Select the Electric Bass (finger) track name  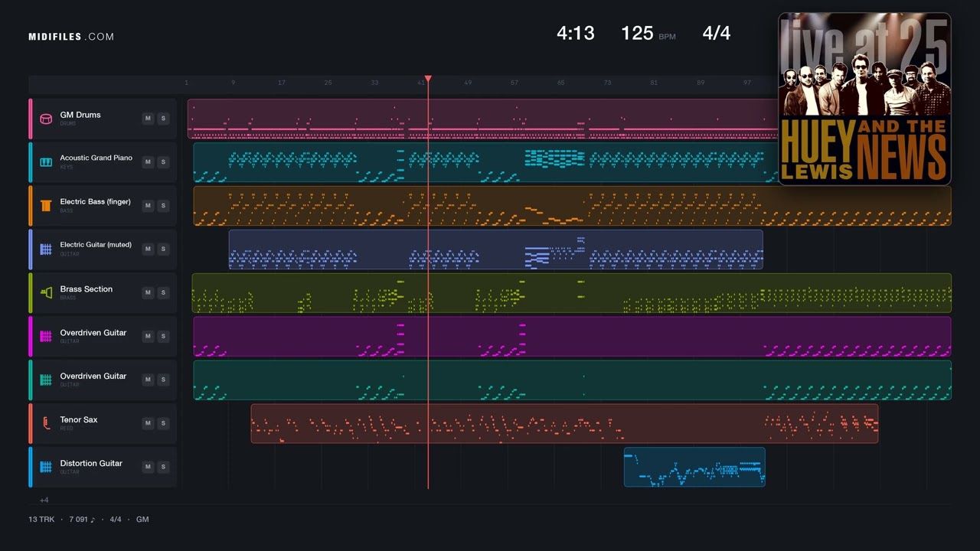pyautogui.click(x=96, y=201)
